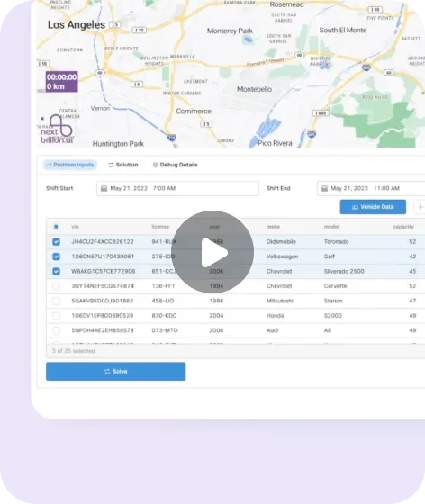Sort by the license column header
Screen dimensions: 425x504
tap(160, 227)
